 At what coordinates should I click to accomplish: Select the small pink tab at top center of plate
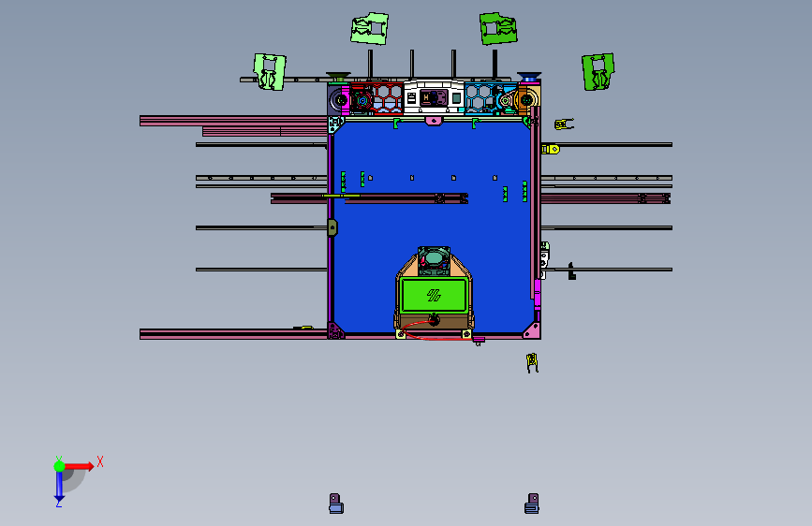coord(434,121)
